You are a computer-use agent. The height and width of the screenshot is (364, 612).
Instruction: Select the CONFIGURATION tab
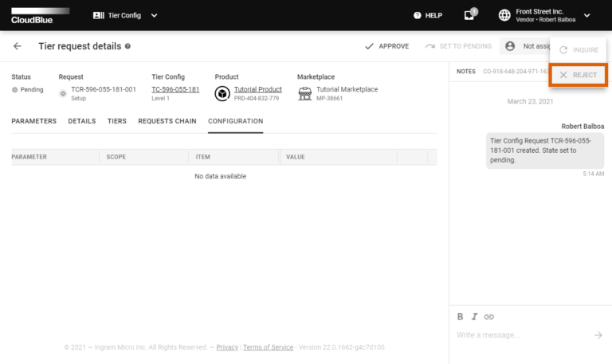[235, 121]
